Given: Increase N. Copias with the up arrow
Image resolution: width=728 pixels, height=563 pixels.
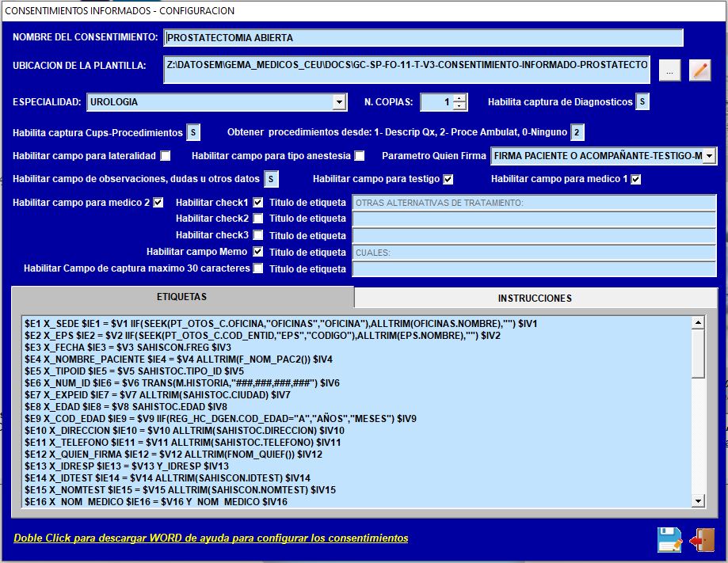Looking at the screenshot, I should pos(459,98).
